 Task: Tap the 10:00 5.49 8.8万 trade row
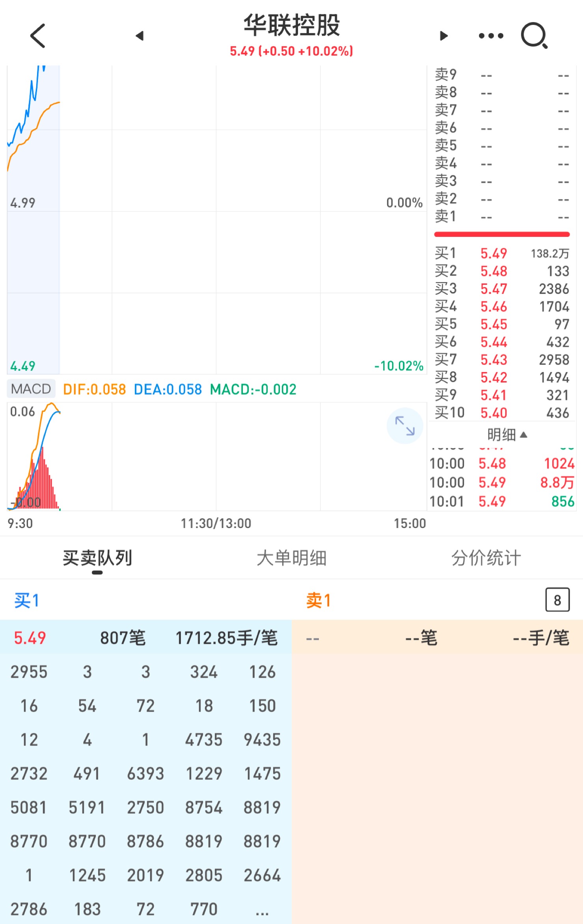502,482
